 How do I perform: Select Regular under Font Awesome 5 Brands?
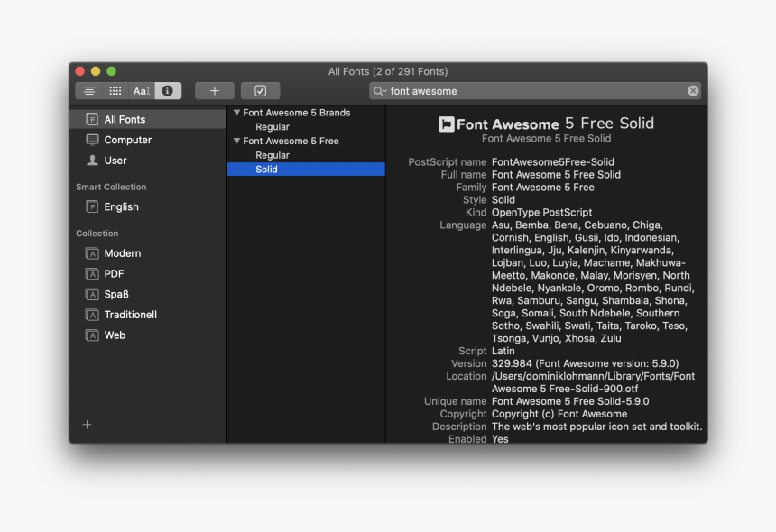306,127
